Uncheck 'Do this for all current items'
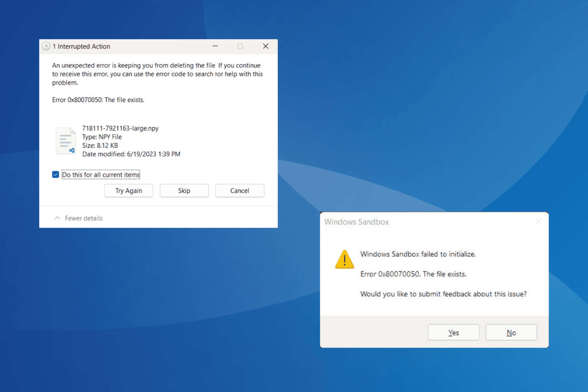 [56, 175]
